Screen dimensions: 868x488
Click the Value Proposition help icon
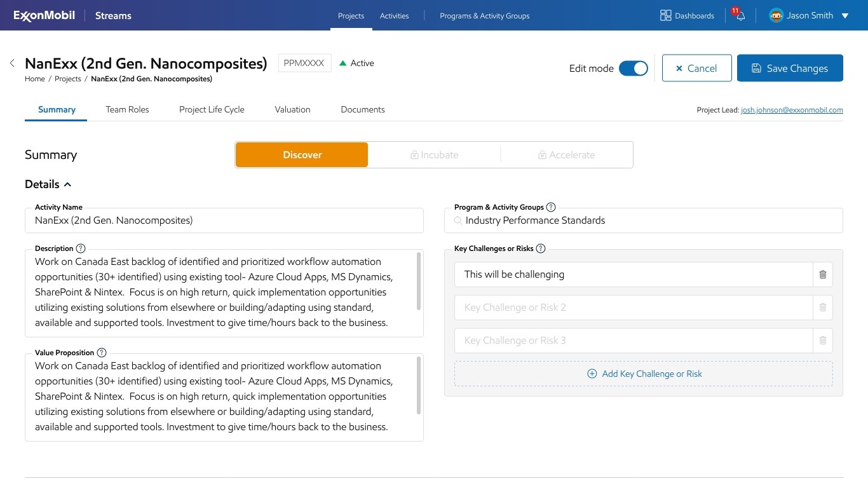102,353
